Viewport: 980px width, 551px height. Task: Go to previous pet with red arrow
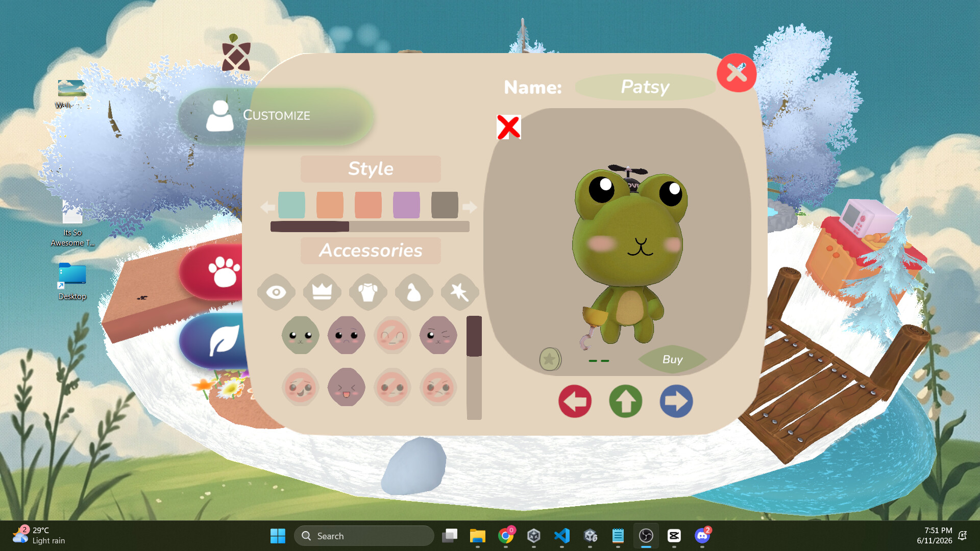pyautogui.click(x=575, y=401)
